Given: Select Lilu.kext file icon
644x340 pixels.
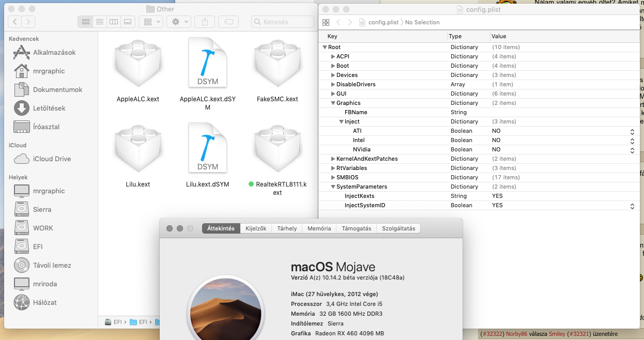Looking at the screenshot, I should pos(137,147).
